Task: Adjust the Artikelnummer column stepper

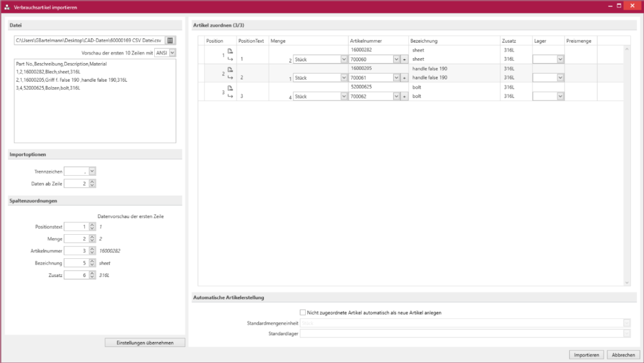Action: 92,251
